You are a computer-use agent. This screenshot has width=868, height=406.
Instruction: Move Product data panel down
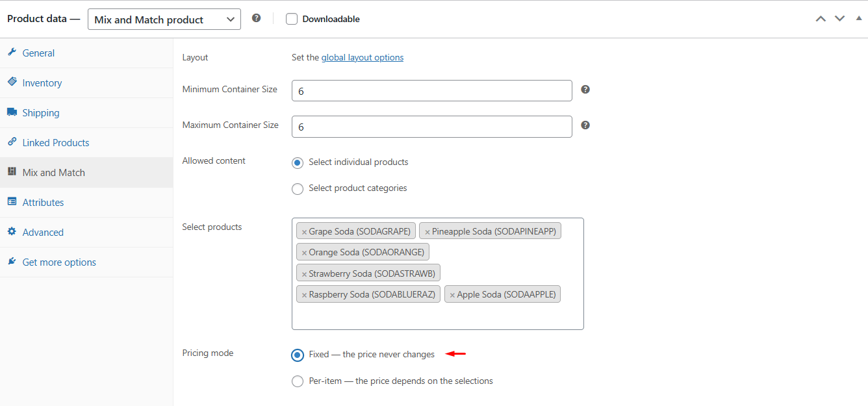click(x=840, y=19)
